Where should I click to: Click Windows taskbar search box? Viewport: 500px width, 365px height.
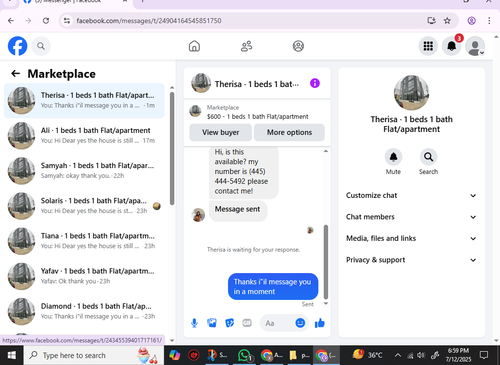[94, 355]
